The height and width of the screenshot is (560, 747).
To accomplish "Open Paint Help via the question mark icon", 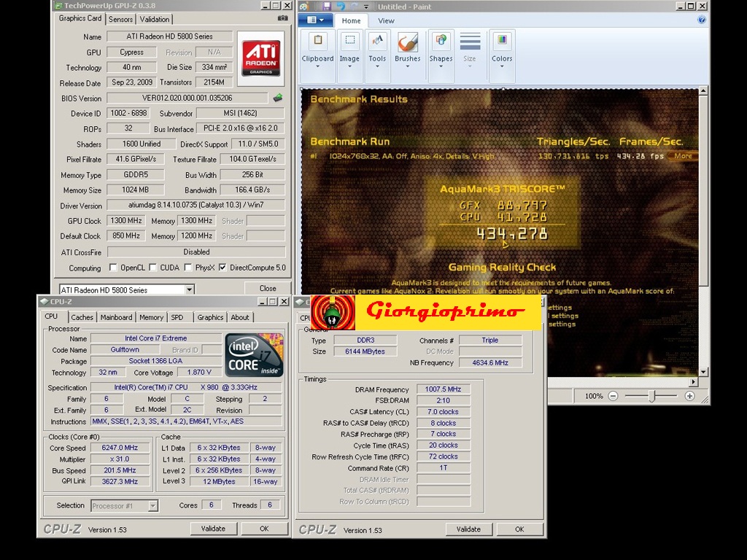I will point(701,20).
